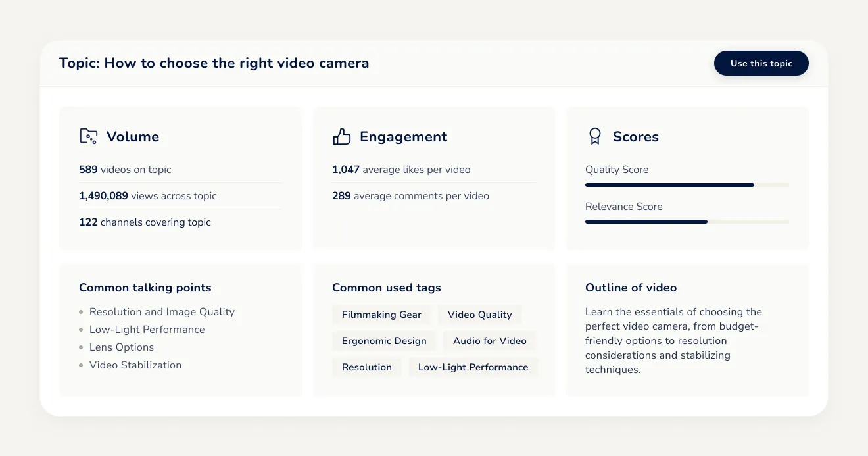Image resolution: width=868 pixels, height=456 pixels.
Task: Select the Filmmaking Gear tag
Action: pos(381,315)
